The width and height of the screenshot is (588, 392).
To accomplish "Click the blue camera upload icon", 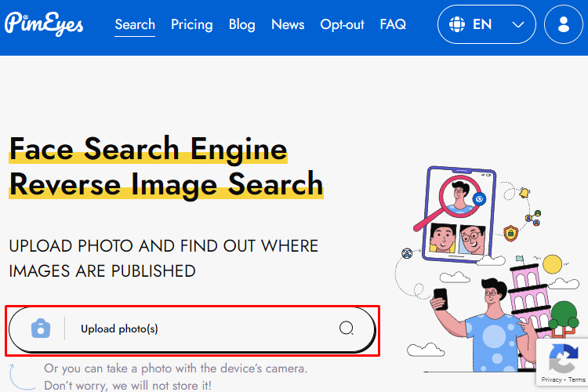I will (41, 328).
